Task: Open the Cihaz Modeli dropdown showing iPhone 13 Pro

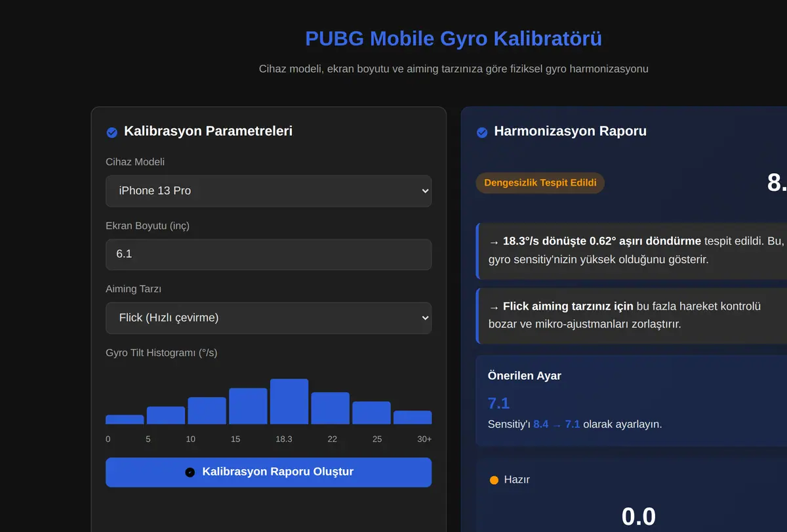Action: 268,191
